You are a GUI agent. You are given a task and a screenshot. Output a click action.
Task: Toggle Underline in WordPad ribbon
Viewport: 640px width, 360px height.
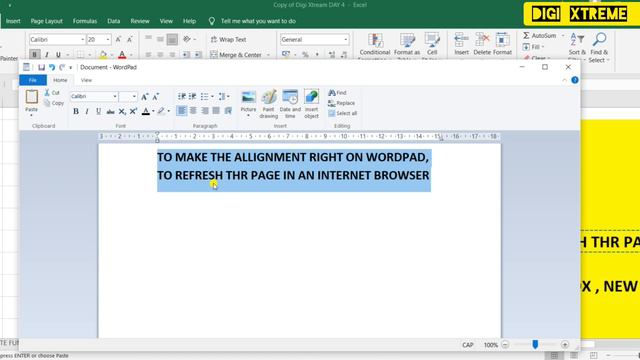(98, 111)
